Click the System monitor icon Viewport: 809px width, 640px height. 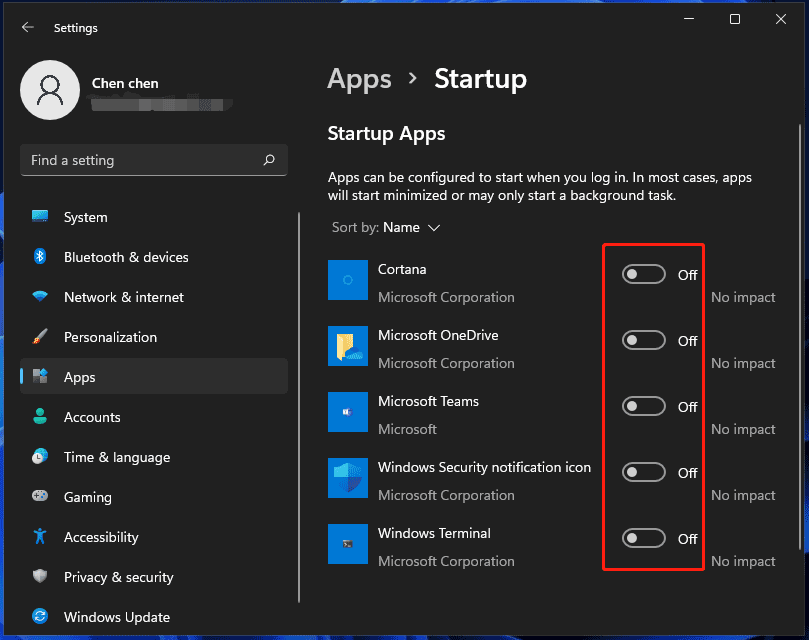coord(40,217)
